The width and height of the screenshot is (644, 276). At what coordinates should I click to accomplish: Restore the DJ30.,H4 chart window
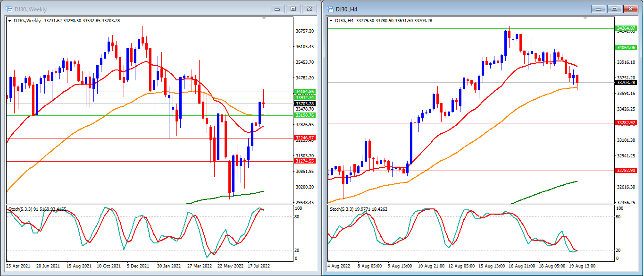(614, 9)
